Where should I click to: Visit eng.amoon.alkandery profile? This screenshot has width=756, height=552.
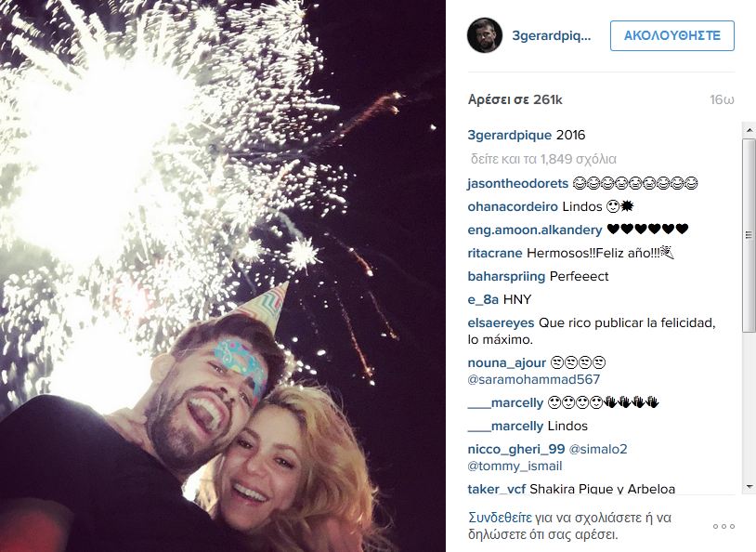pos(535,230)
